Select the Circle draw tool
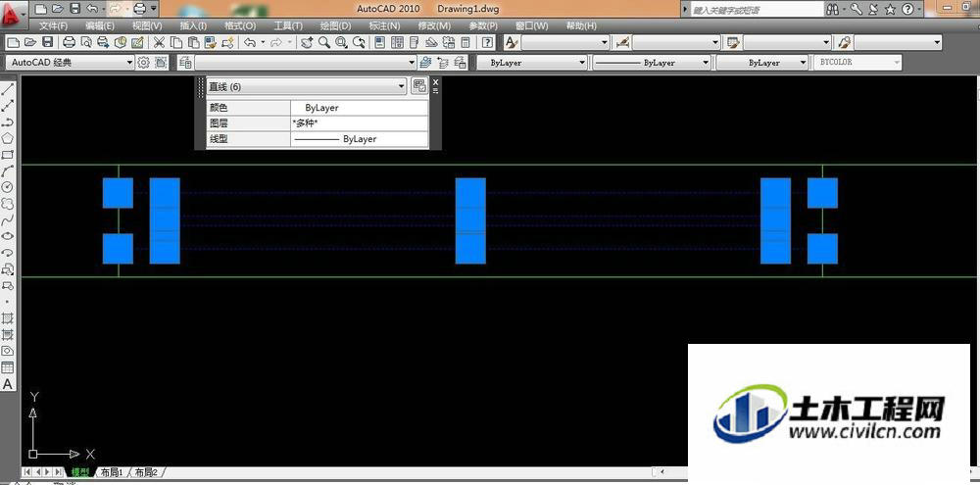The height and width of the screenshot is (485, 980). click(8, 187)
